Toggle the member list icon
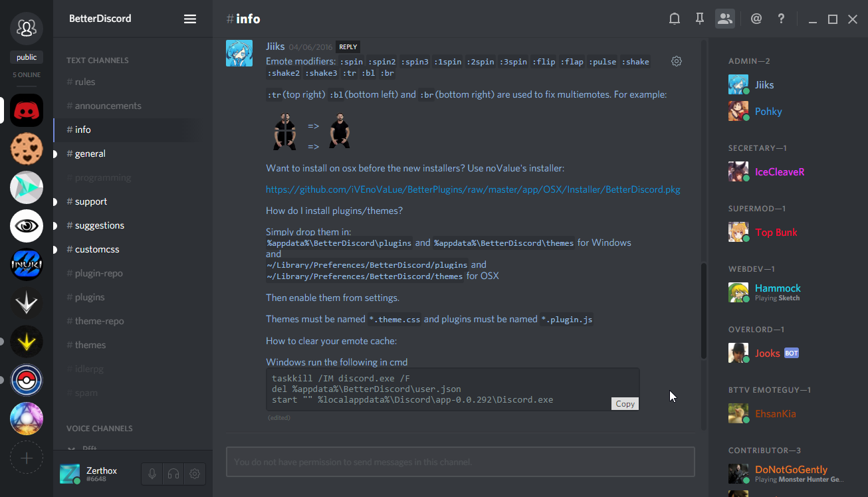 (x=725, y=19)
